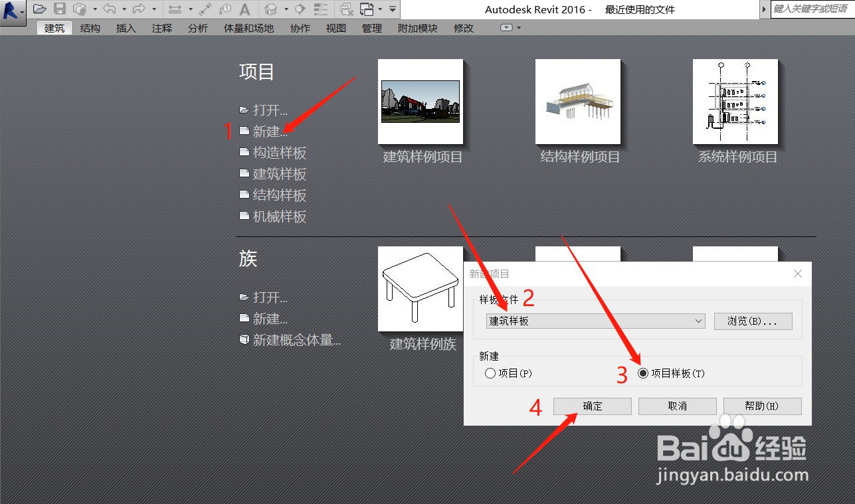The image size is (855, 504).
Task: Open the 建筑样例项目 thumbnail
Action: tap(420, 102)
